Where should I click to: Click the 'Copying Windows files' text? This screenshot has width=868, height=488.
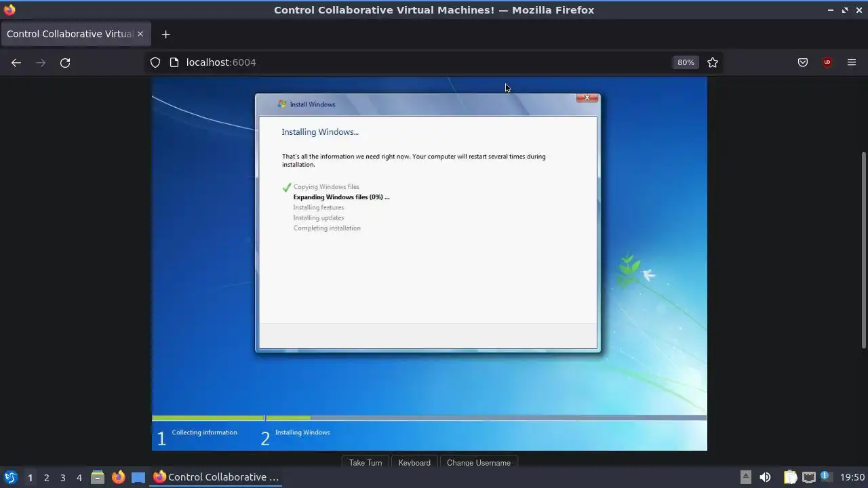pyautogui.click(x=326, y=187)
